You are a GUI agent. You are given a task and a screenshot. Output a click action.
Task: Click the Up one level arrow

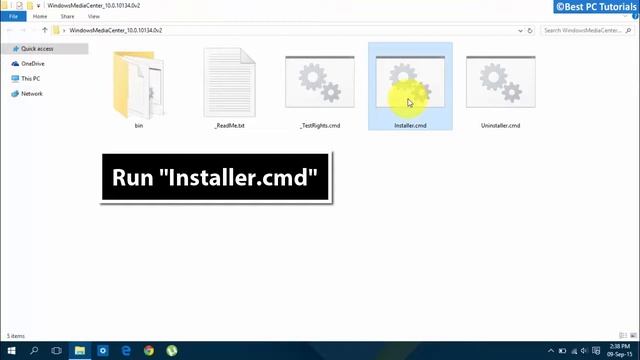[45, 30]
